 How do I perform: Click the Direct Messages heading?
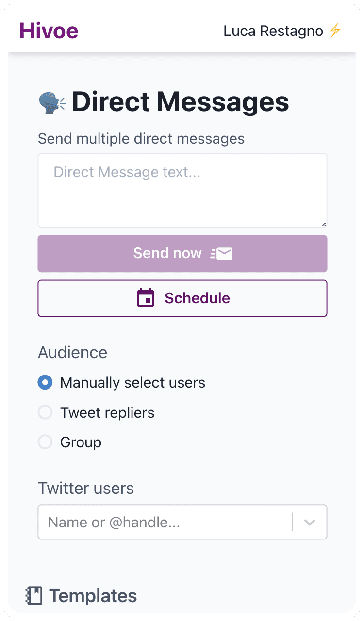[180, 102]
